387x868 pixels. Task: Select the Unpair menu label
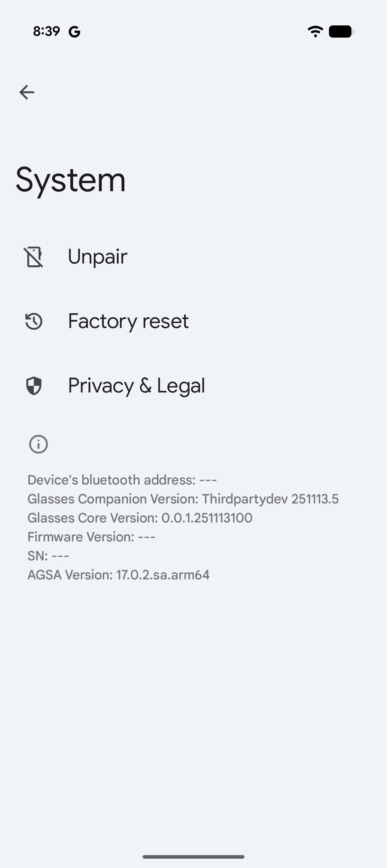tap(97, 257)
